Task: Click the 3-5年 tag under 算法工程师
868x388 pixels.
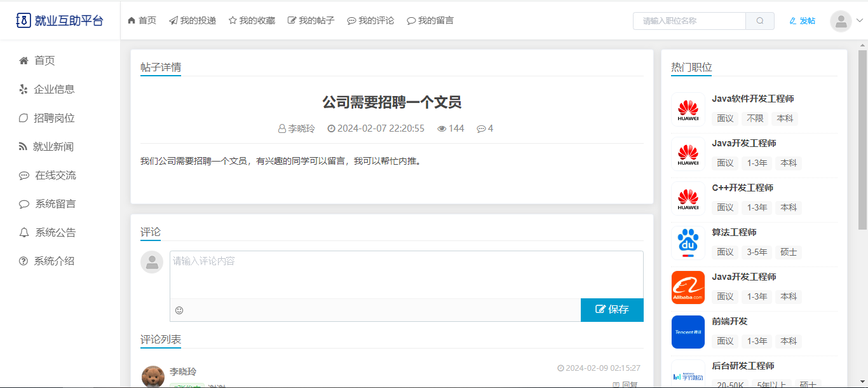Action: [757, 252]
